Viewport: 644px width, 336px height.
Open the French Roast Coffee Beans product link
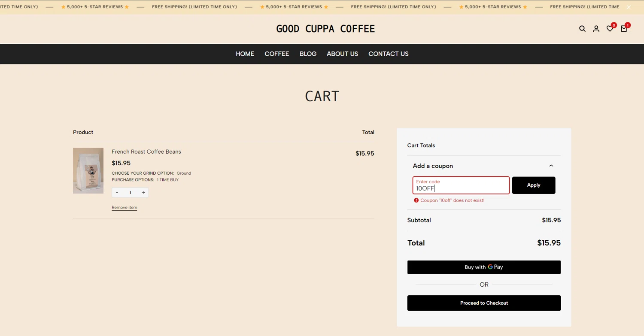click(146, 151)
